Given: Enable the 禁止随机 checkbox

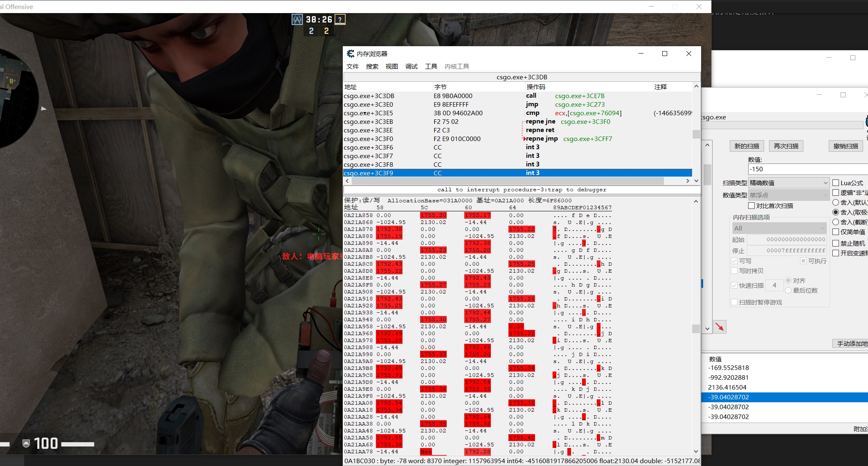Looking at the screenshot, I should pyautogui.click(x=836, y=243).
